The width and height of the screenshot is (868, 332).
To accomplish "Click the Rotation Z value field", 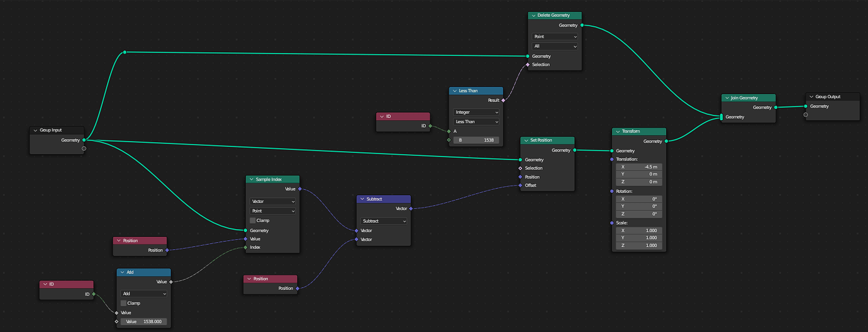I will (639, 214).
